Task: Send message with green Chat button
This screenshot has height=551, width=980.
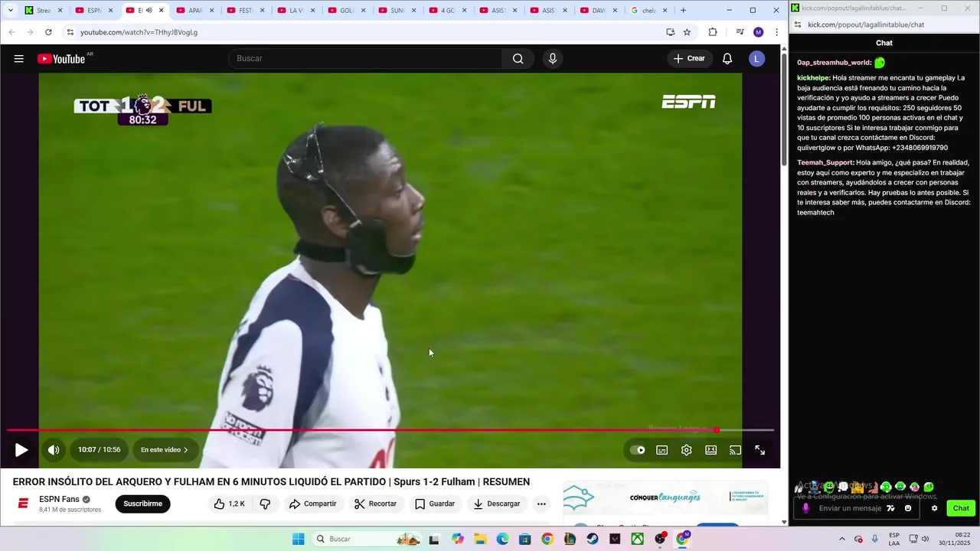Action: (x=961, y=508)
